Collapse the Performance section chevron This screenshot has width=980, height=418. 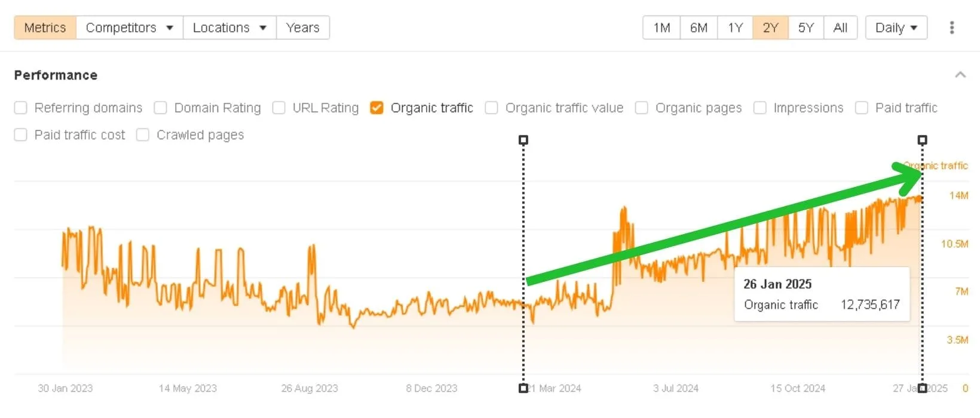(960, 75)
